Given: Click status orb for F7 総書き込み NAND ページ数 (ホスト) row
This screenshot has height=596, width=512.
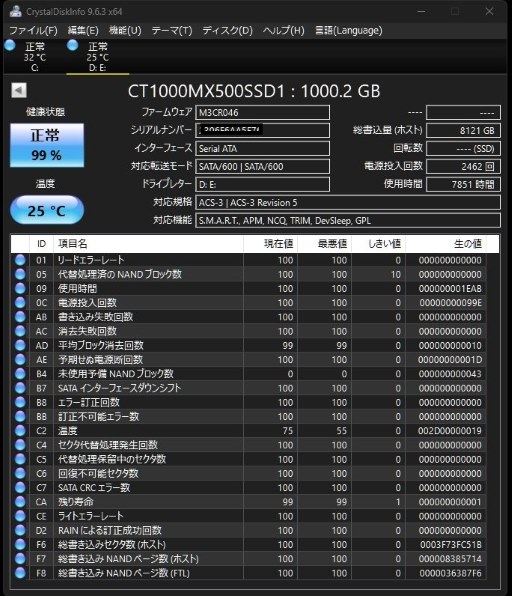Looking at the screenshot, I should 20,559.
